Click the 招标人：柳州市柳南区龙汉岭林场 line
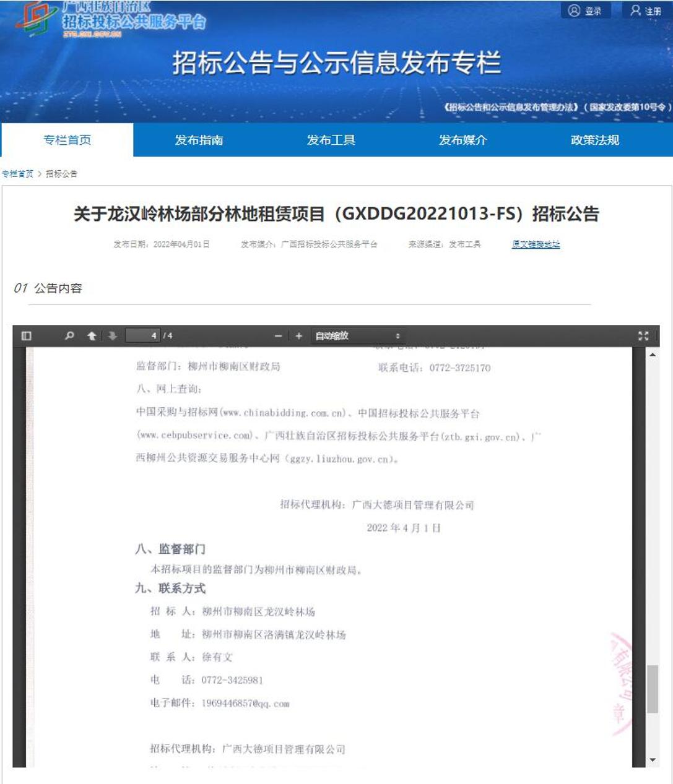 coord(233,611)
